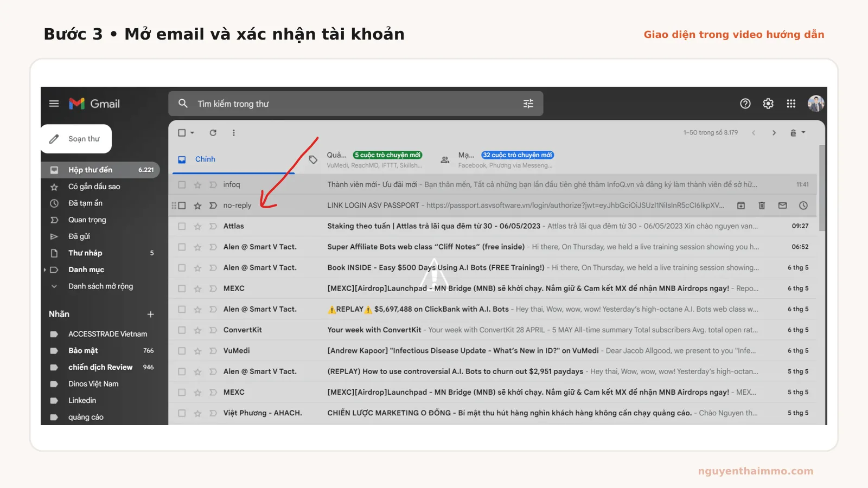Viewport: 868px width, 488px height.
Task: Open Thư nháp drafts folder
Action: (101, 253)
